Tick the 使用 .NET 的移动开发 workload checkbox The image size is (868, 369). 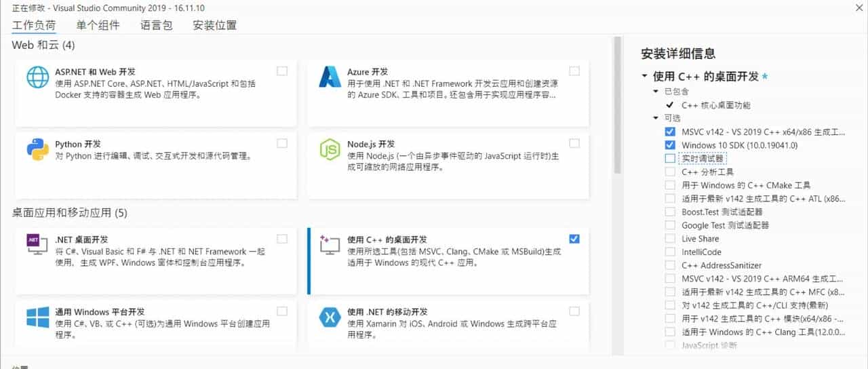[574, 311]
